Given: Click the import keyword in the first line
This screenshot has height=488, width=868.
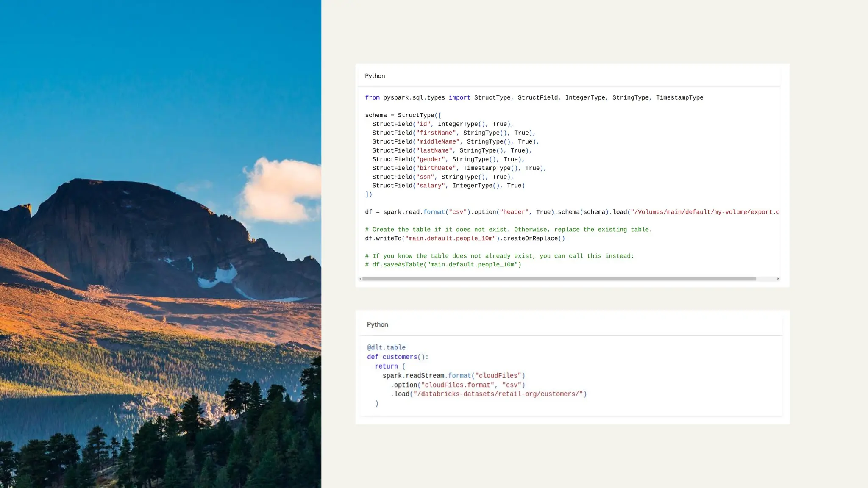Looking at the screenshot, I should click(459, 98).
